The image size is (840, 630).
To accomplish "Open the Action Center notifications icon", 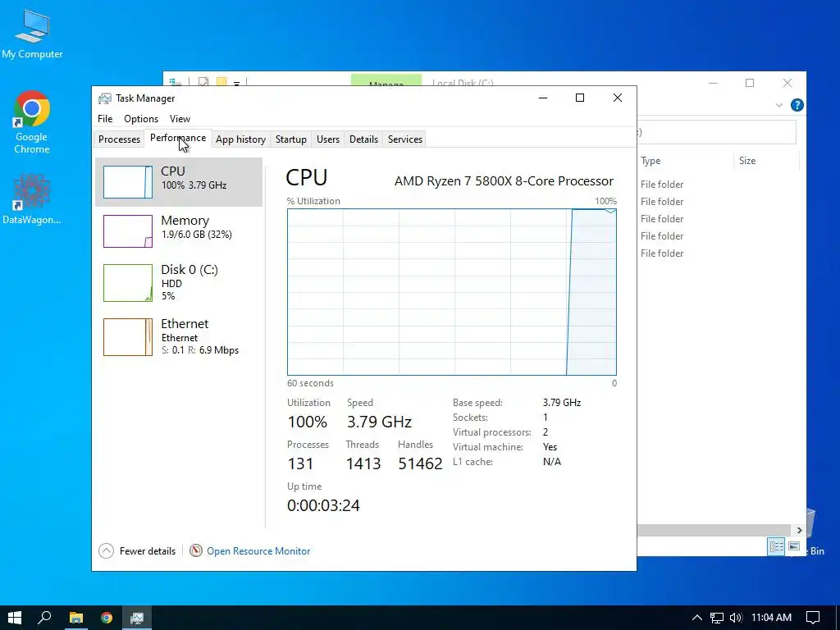I will click(x=813, y=618).
